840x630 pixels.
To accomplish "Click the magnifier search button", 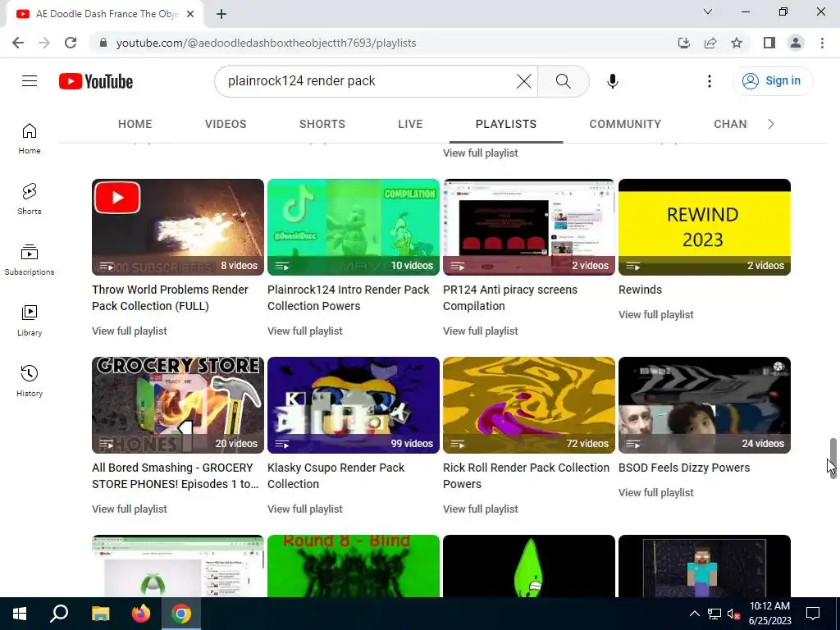I will (563, 81).
